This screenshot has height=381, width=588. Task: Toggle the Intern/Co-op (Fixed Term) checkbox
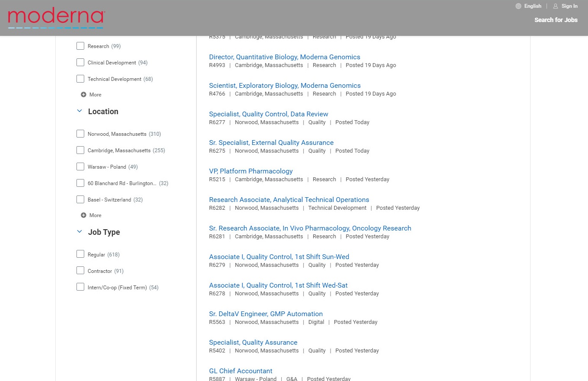[x=80, y=288]
